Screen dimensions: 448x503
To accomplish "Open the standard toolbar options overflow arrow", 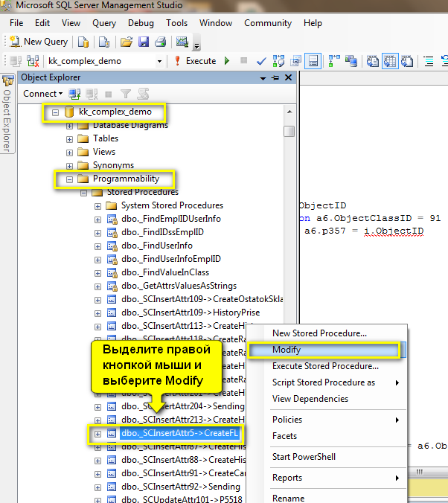I will [x=196, y=46].
